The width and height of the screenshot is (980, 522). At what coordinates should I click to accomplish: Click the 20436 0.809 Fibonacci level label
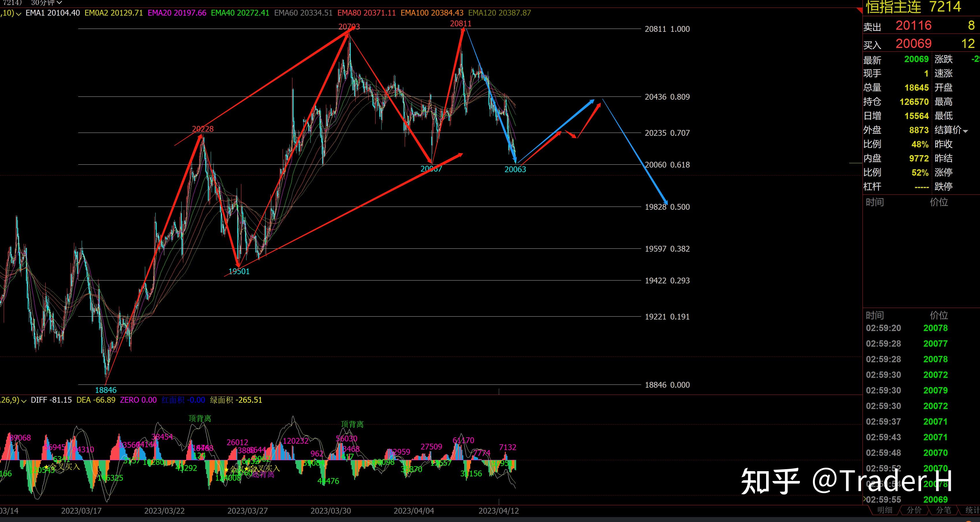[x=667, y=97]
